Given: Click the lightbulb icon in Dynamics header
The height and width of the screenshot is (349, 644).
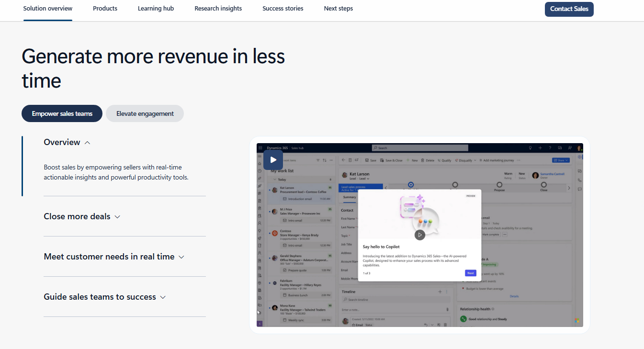Looking at the screenshot, I should pyautogui.click(x=530, y=148).
